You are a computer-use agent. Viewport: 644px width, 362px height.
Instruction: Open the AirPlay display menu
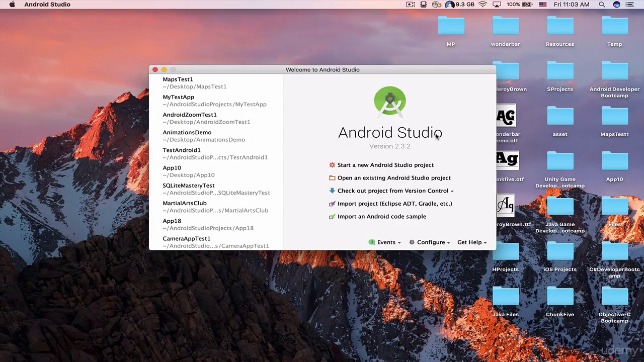[497, 5]
